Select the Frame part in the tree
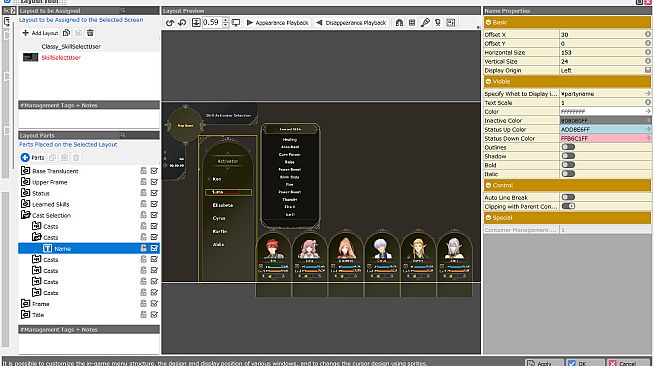The image size is (654, 366). coord(40,304)
